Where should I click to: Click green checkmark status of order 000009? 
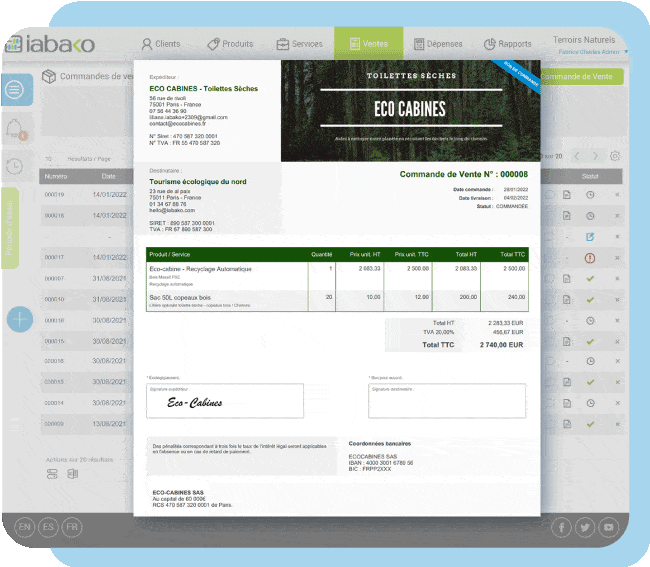pos(591,424)
